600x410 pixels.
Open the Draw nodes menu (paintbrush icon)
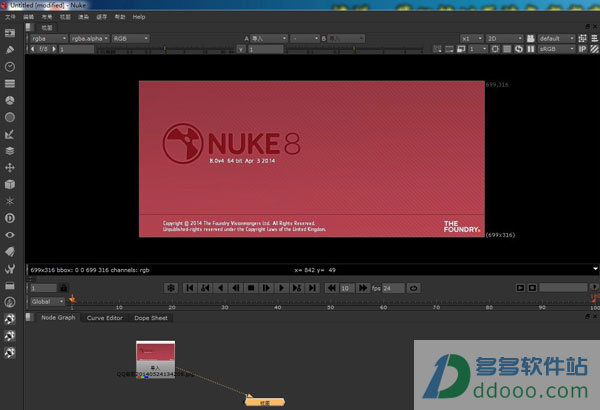coord(10,50)
